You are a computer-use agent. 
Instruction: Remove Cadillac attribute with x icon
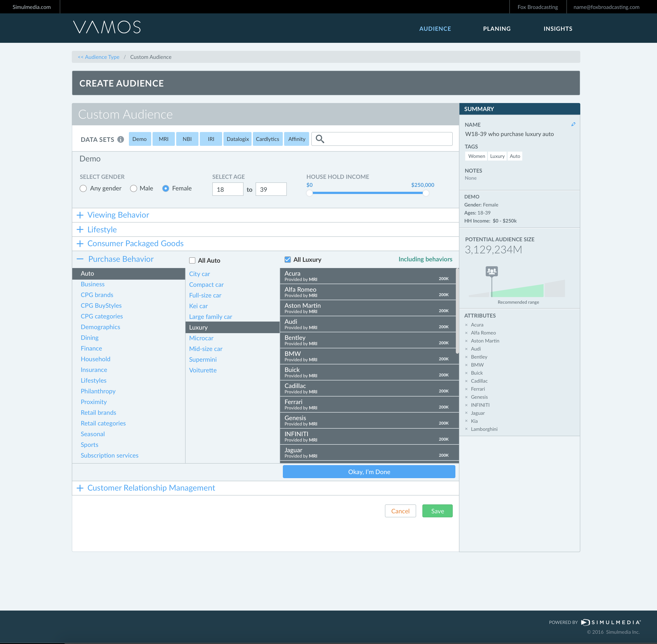(x=466, y=381)
